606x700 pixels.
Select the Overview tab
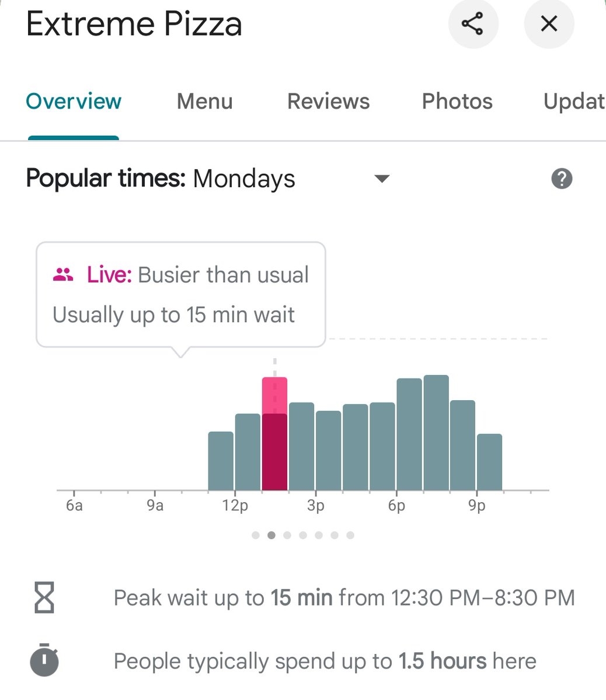74,101
